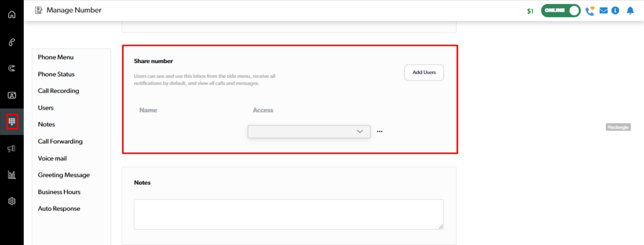Screen dimensions: 644x245
Task: Click inside the Notes text area
Action: (288, 214)
